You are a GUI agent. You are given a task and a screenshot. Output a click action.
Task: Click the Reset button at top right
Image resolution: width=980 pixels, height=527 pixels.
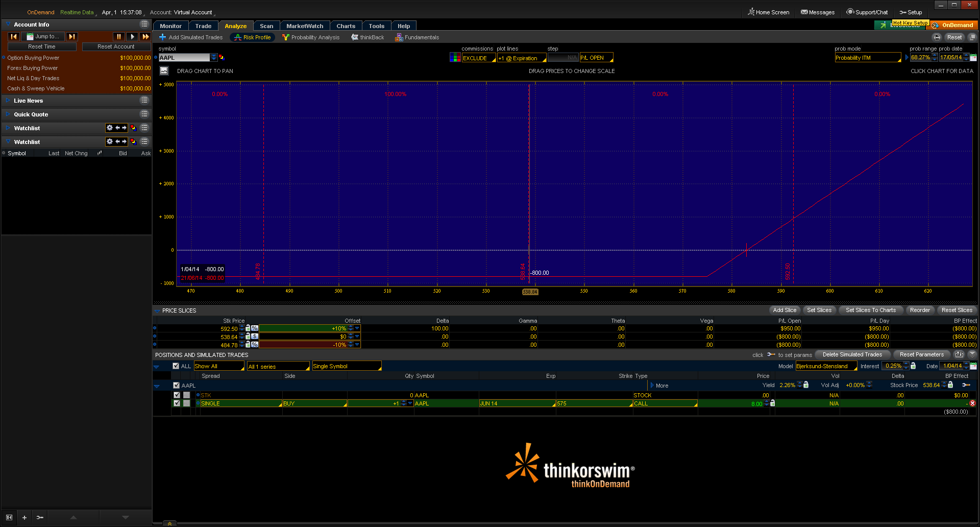tap(954, 37)
